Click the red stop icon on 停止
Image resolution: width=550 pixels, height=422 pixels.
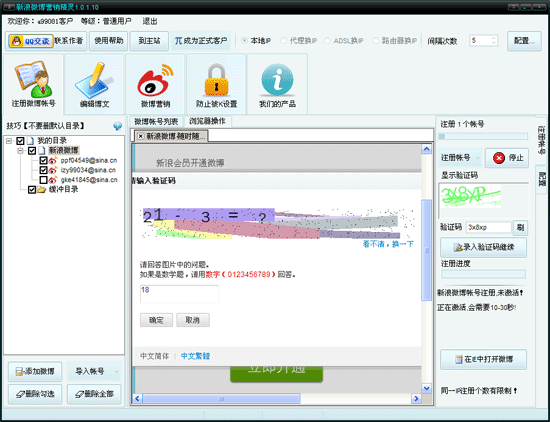point(498,158)
